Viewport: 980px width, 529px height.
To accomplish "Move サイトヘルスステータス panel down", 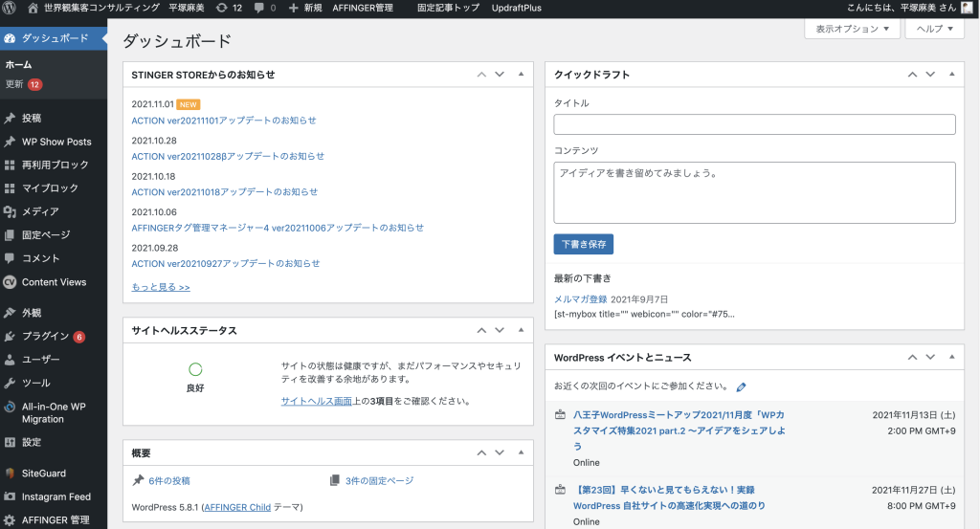I will coord(500,330).
